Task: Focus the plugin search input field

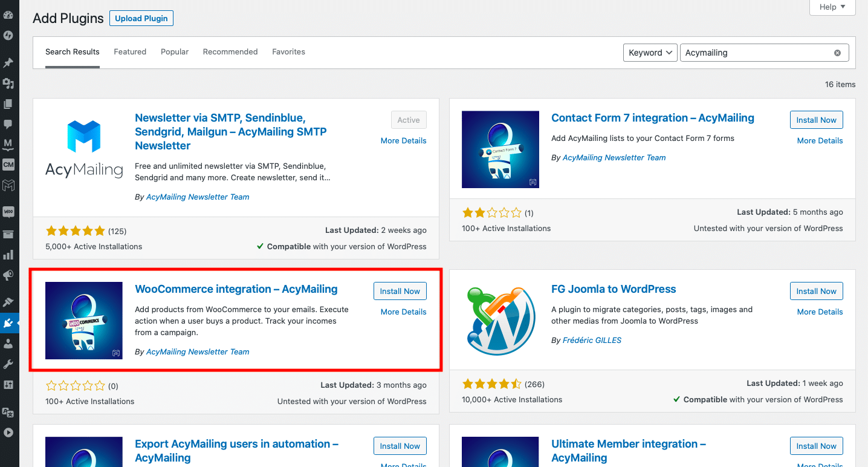Action: click(x=756, y=53)
